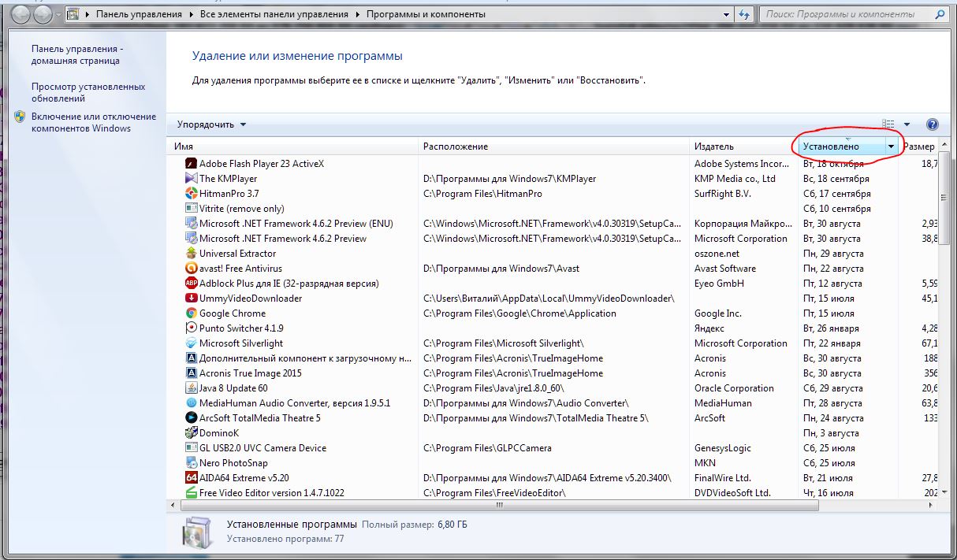The width and height of the screenshot is (957, 560).
Task: Click the change view icon in toolbar
Action: 889,124
